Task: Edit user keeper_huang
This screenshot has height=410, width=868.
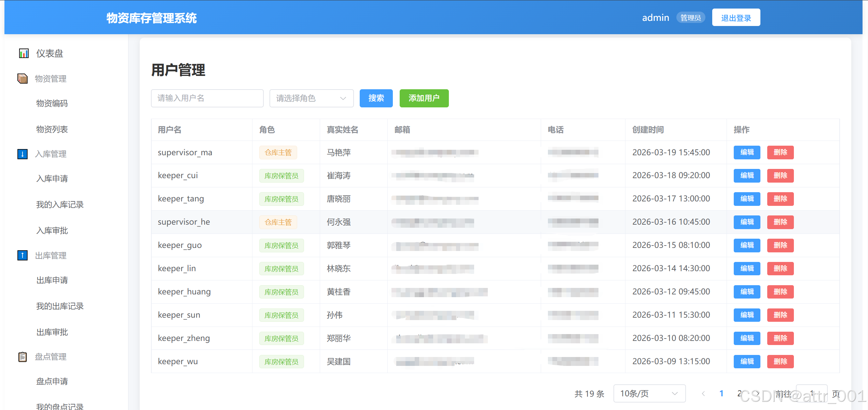Action: 747,292
